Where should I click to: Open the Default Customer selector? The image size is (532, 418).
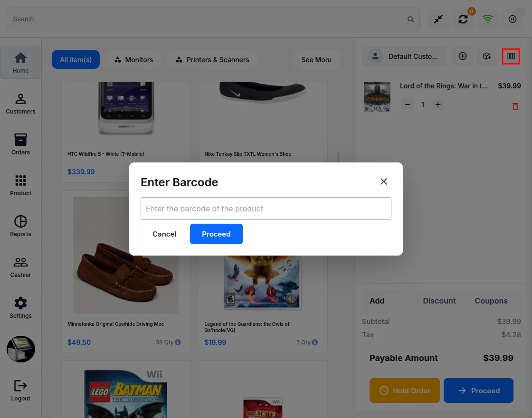(x=404, y=57)
